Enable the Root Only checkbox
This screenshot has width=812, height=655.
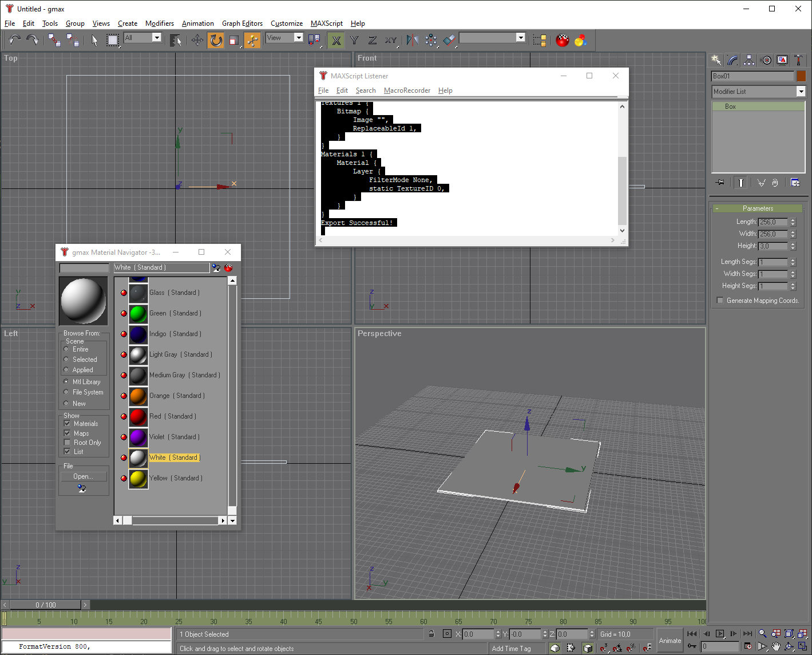[x=67, y=443]
